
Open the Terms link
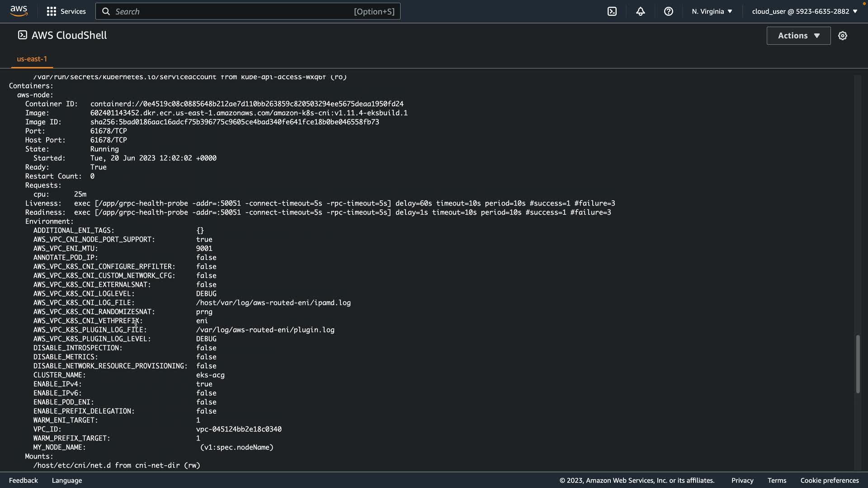point(777,480)
